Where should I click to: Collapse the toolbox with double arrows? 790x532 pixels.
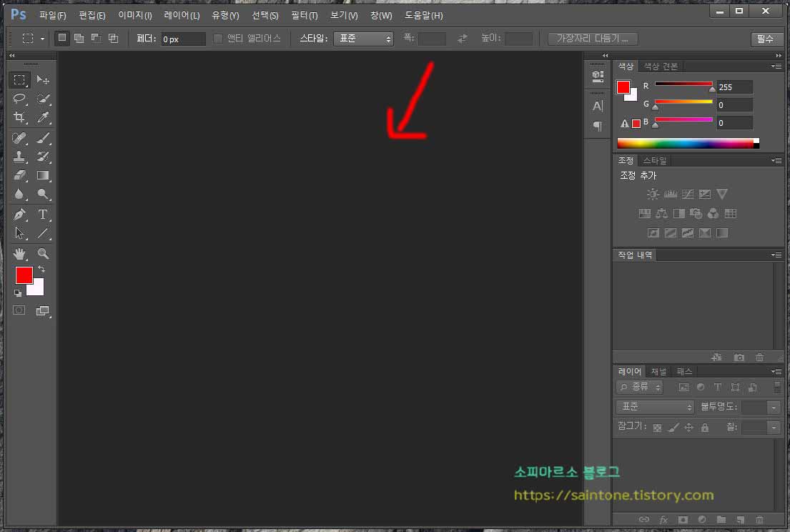(x=12, y=56)
